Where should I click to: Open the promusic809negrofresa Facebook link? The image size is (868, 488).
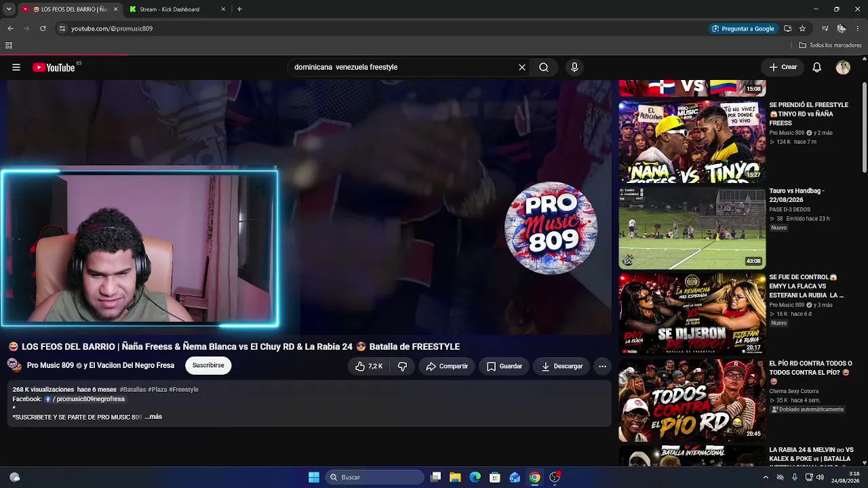pyautogui.click(x=85, y=399)
